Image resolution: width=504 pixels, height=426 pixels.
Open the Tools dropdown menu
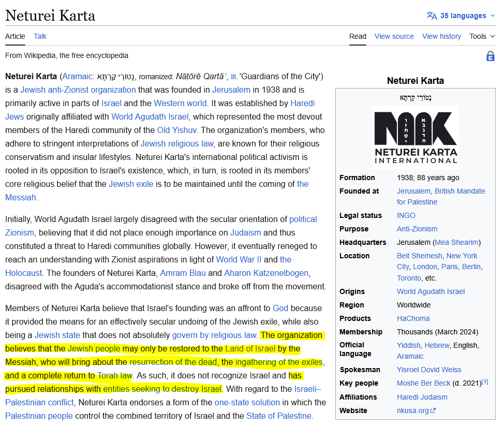482,36
